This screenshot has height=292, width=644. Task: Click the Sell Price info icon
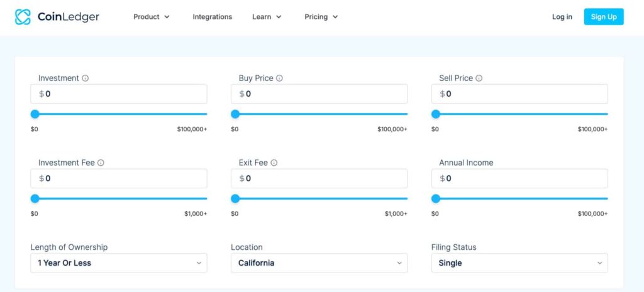[x=479, y=78]
